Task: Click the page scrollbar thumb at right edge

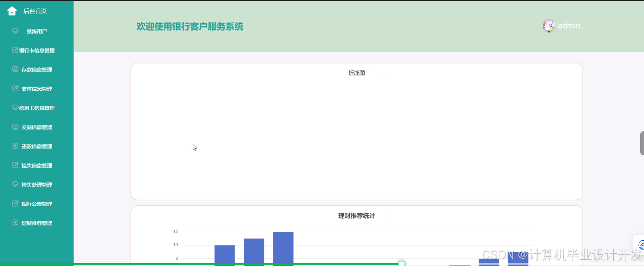Action: pos(642,143)
